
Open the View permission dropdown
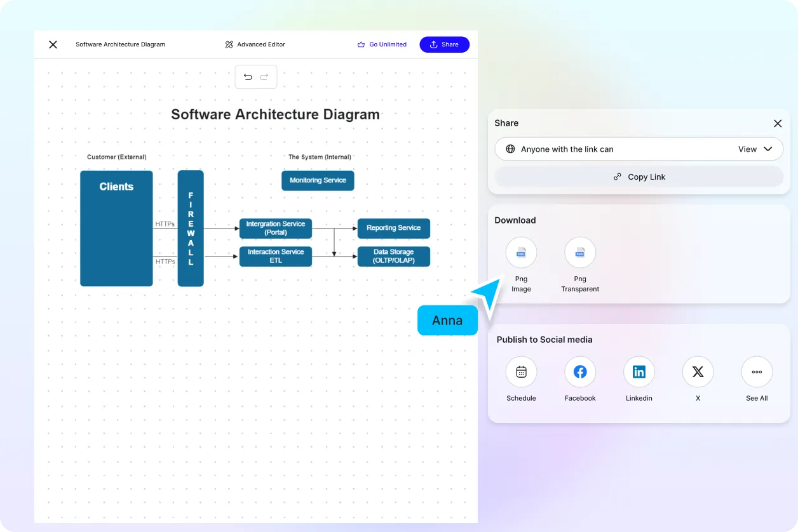[755, 149]
